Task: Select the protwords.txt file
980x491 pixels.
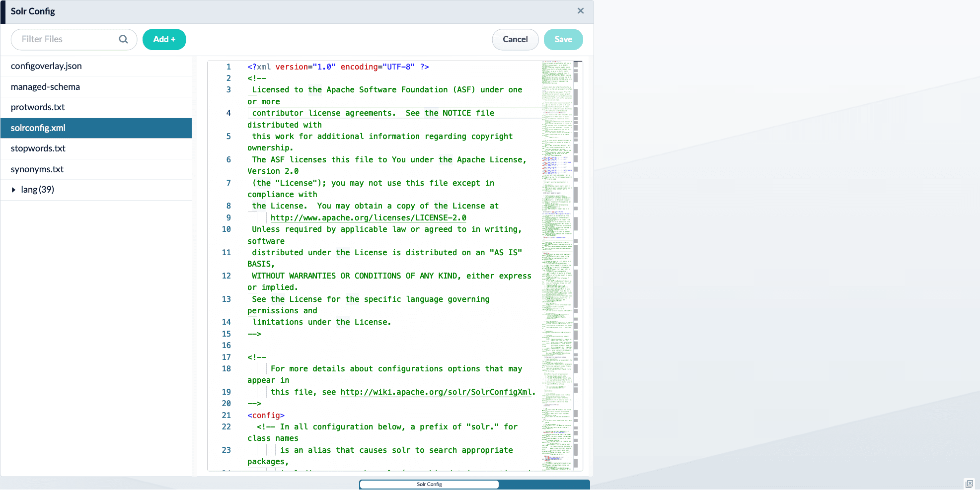Action: click(37, 107)
